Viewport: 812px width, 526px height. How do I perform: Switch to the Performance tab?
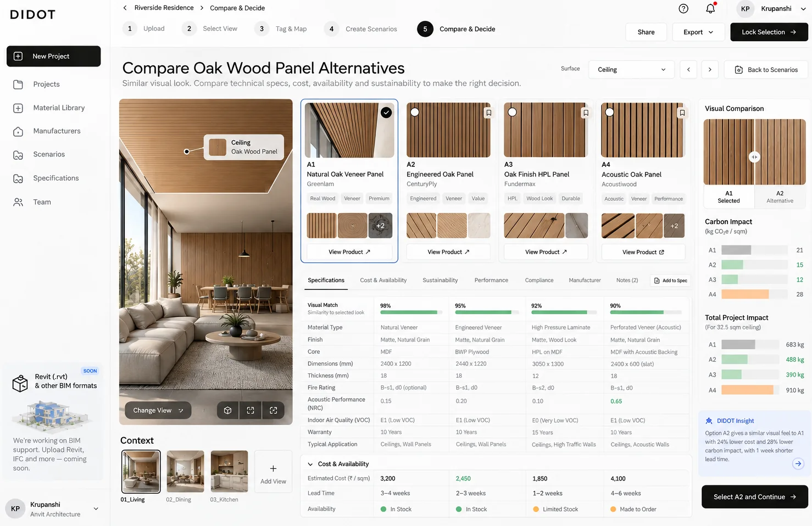[x=491, y=280]
